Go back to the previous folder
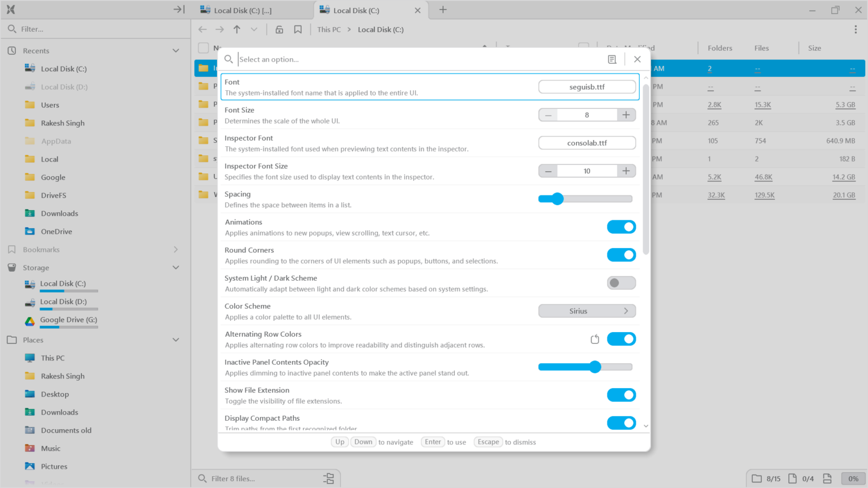This screenshot has height=488, width=868. (202, 29)
